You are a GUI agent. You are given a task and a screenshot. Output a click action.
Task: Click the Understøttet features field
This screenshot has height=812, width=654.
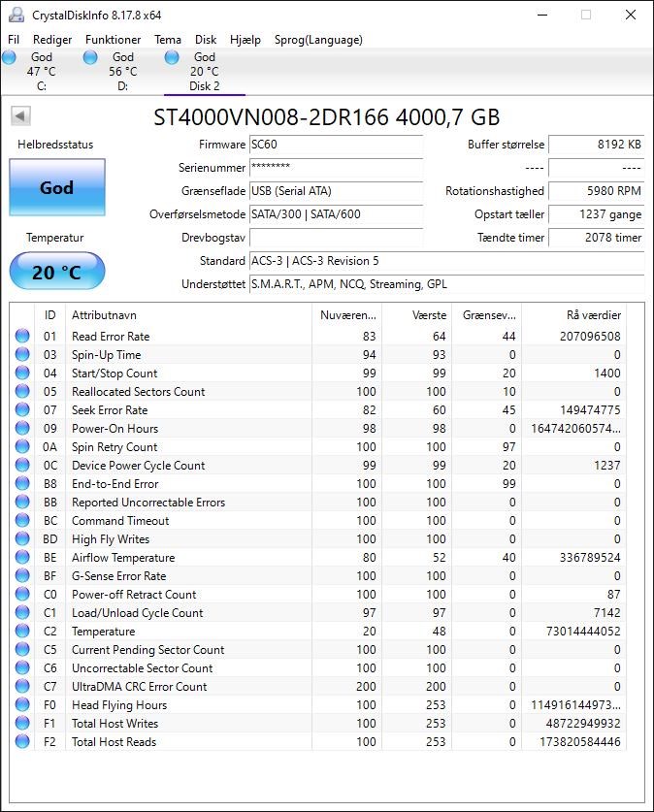click(447, 284)
